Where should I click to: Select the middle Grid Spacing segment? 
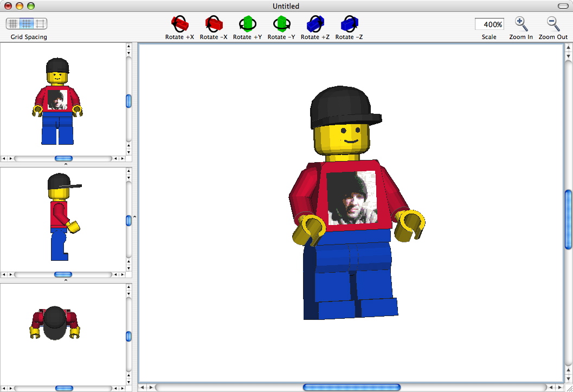(x=26, y=24)
